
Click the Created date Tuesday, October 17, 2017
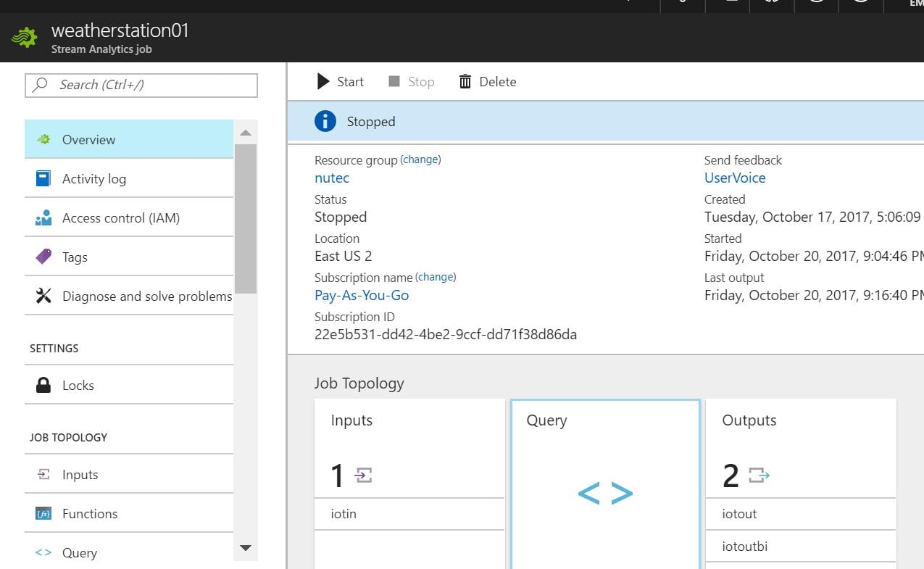tap(812, 217)
